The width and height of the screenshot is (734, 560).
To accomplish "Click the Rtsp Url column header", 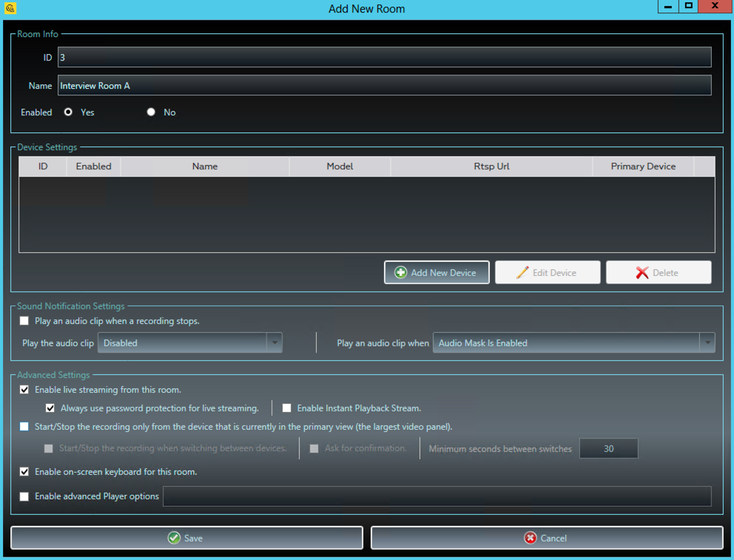I will pyautogui.click(x=491, y=166).
